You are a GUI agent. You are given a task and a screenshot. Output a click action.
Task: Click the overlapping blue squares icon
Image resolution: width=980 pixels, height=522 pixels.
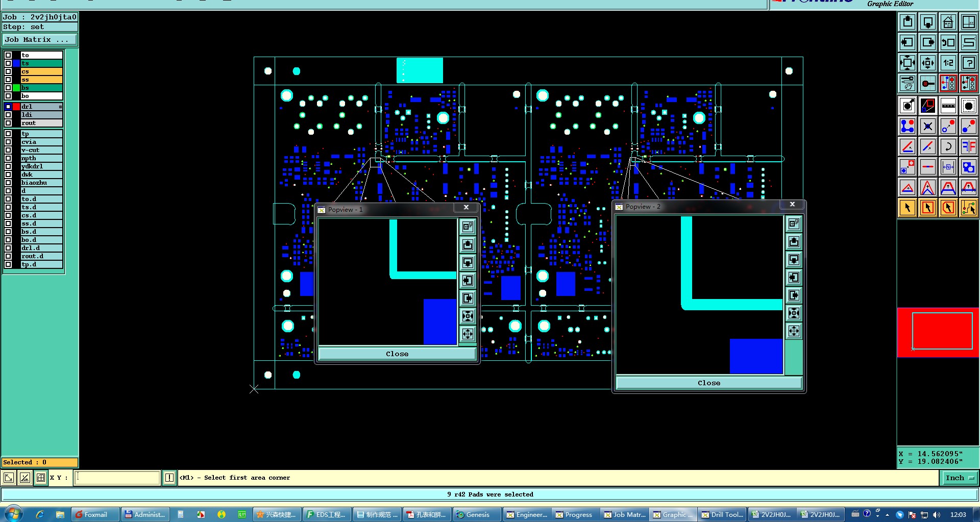tap(969, 167)
